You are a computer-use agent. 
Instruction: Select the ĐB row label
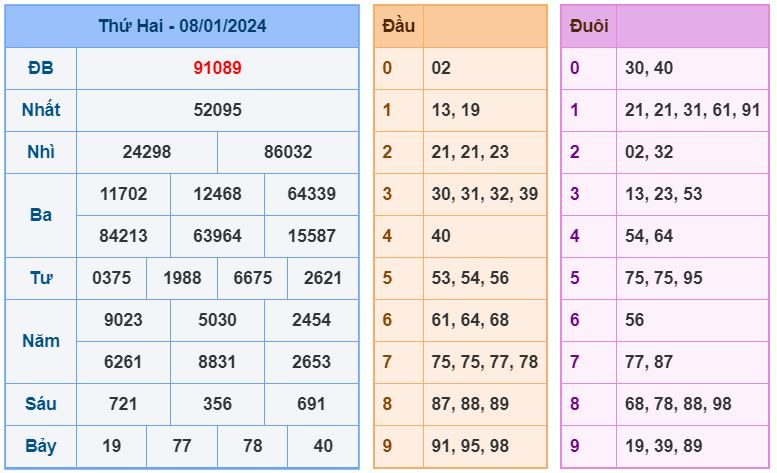coord(41,68)
